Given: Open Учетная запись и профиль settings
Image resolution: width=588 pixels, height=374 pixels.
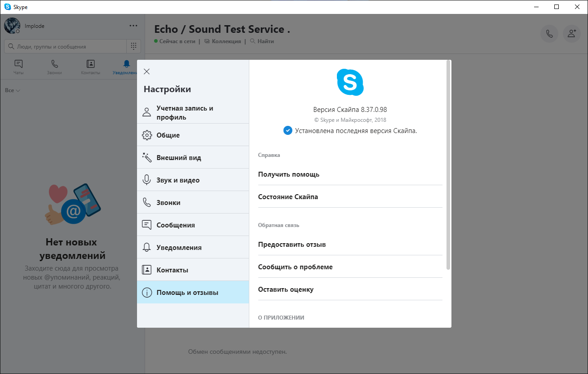Looking at the screenshot, I should point(193,112).
